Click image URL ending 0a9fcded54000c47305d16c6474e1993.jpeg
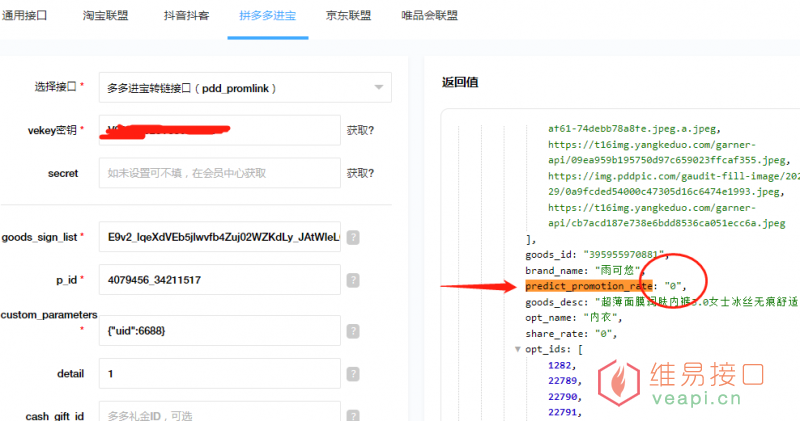The image size is (800, 421). [x=673, y=184]
